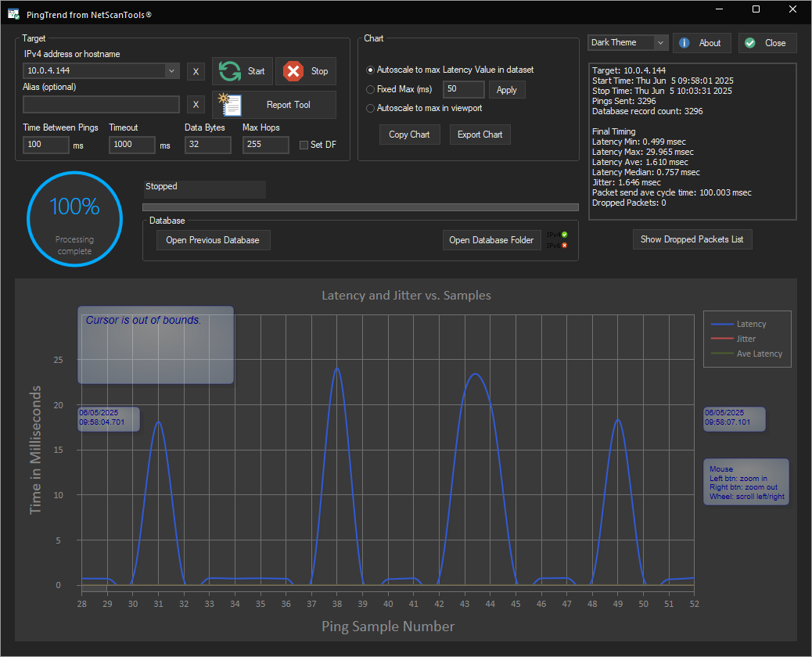This screenshot has height=657, width=812.
Task: Click Open Previous Database
Action: (213, 240)
